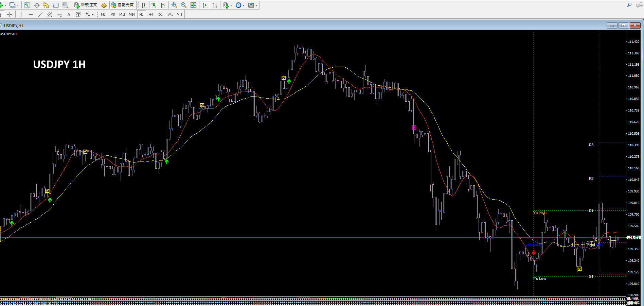Click the USDJPY 1H chart text label
Viewport: 644px width, 306px height.
click(59, 64)
